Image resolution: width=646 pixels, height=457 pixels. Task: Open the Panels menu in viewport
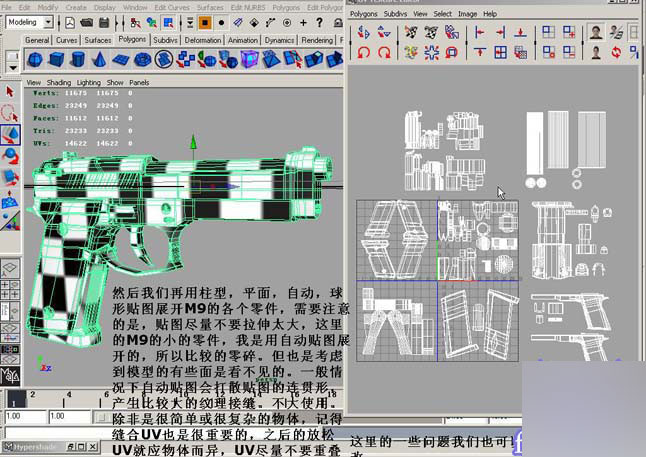coord(139,82)
